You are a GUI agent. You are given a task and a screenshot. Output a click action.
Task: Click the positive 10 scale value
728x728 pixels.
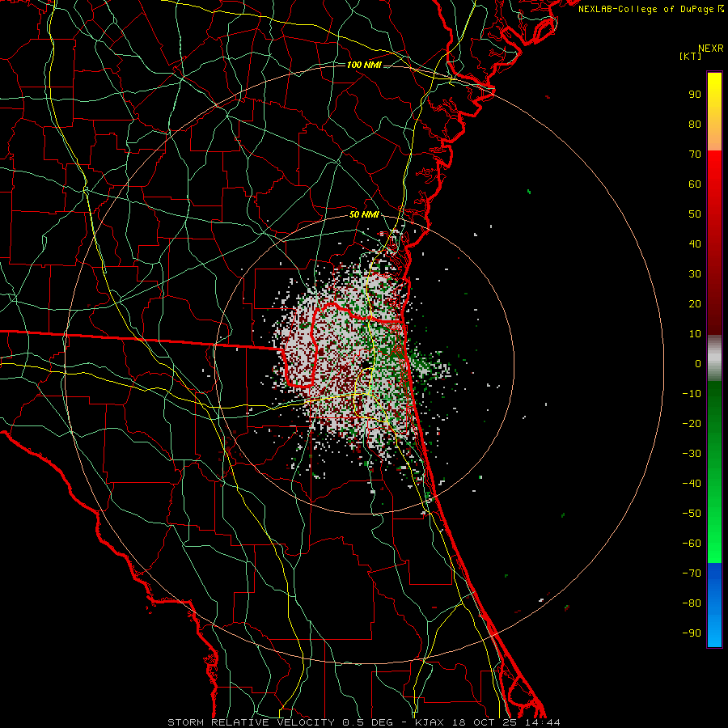tap(695, 334)
